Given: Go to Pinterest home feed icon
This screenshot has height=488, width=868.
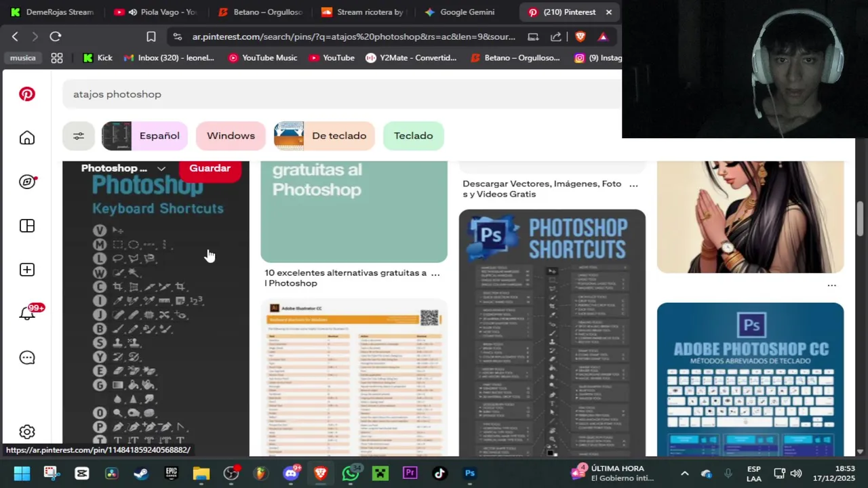Looking at the screenshot, I should coord(27,138).
